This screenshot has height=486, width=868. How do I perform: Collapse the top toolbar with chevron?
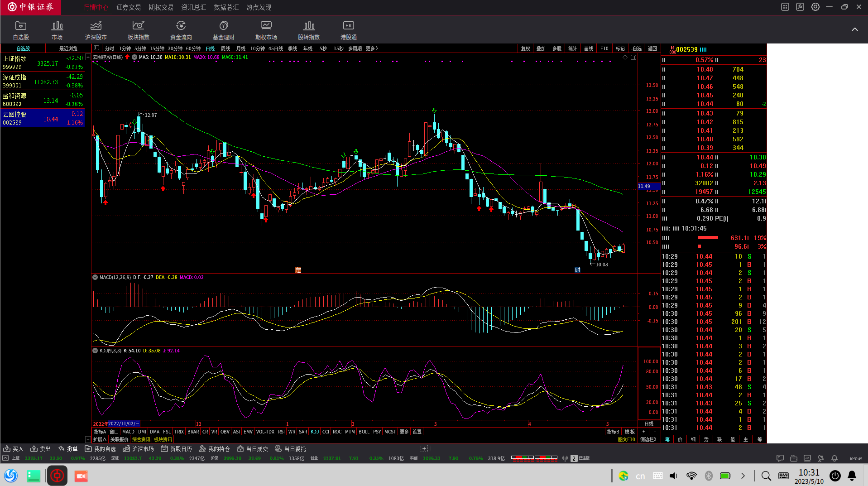coord(854,30)
